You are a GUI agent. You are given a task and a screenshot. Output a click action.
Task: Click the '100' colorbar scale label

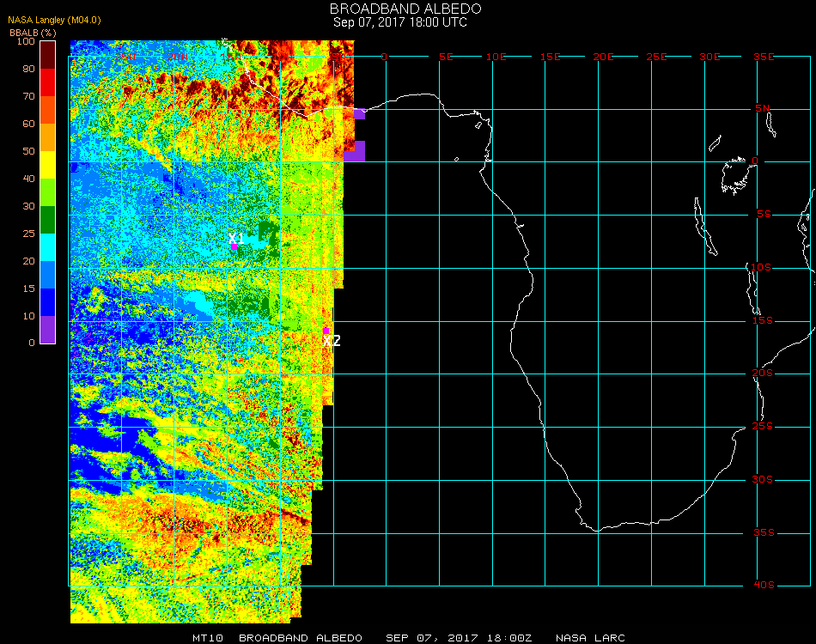(26, 41)
